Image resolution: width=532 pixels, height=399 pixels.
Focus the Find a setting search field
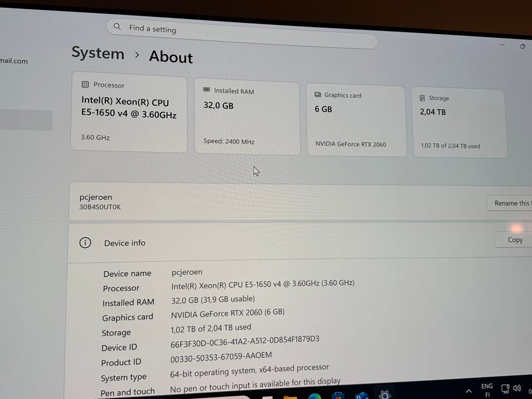point(242,33)
